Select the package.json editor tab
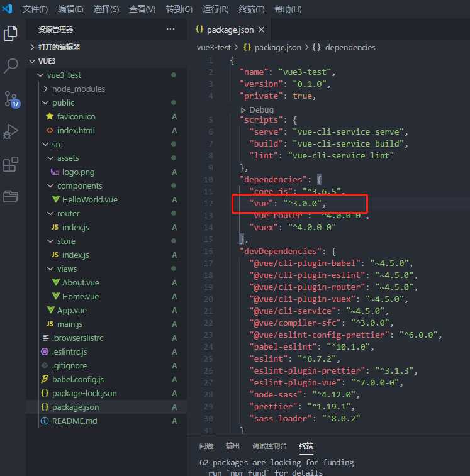This screenshot has height=476, width=470. point(230,30)
